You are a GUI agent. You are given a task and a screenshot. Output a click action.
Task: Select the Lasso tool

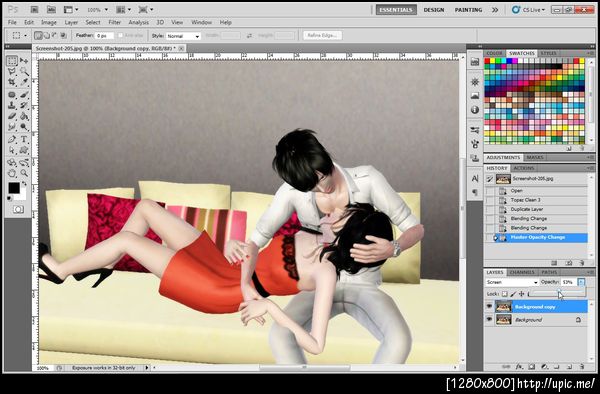12,72
